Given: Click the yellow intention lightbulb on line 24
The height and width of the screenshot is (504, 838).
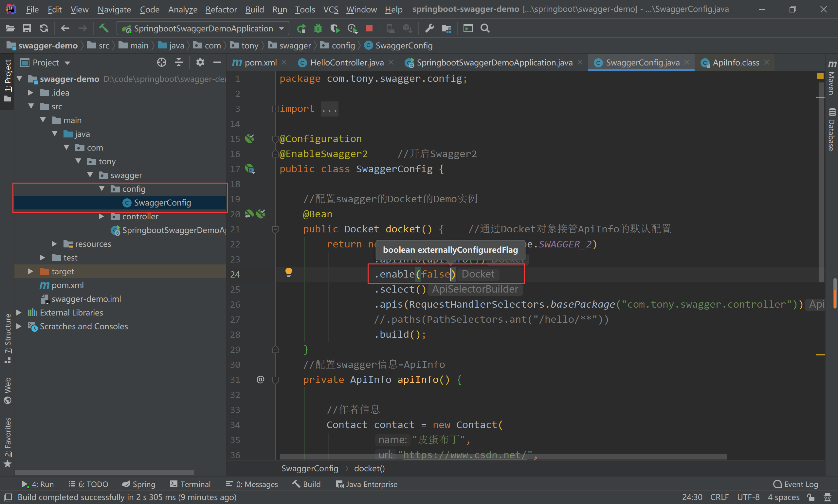Looking at the screenshot, I should click(288, 272).
